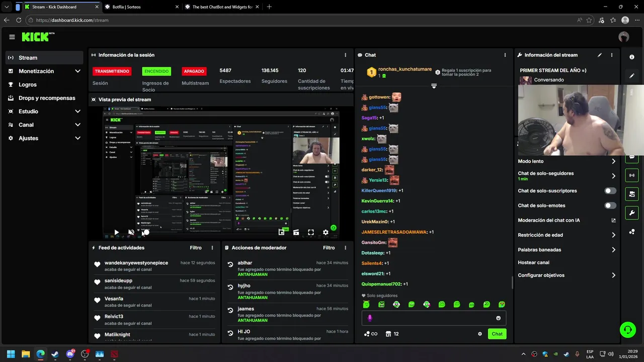Expand the chat leaderboard chevron
644x362 pixels.
click(434, 86)
